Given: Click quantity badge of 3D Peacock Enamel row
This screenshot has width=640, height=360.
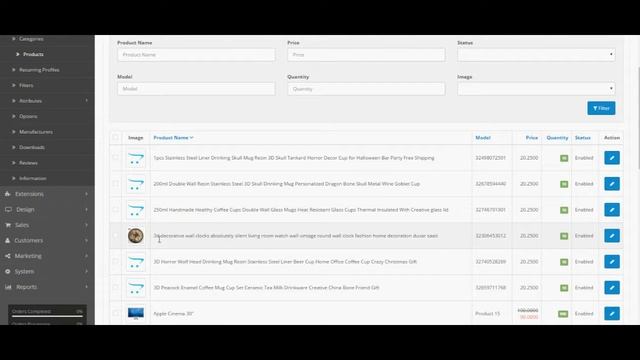Looking at the screenshot, I should click(x=564, y=288).
